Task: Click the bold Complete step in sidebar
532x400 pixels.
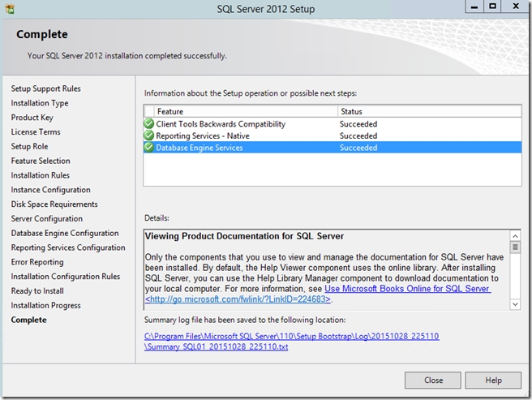Action: (29, 320)
